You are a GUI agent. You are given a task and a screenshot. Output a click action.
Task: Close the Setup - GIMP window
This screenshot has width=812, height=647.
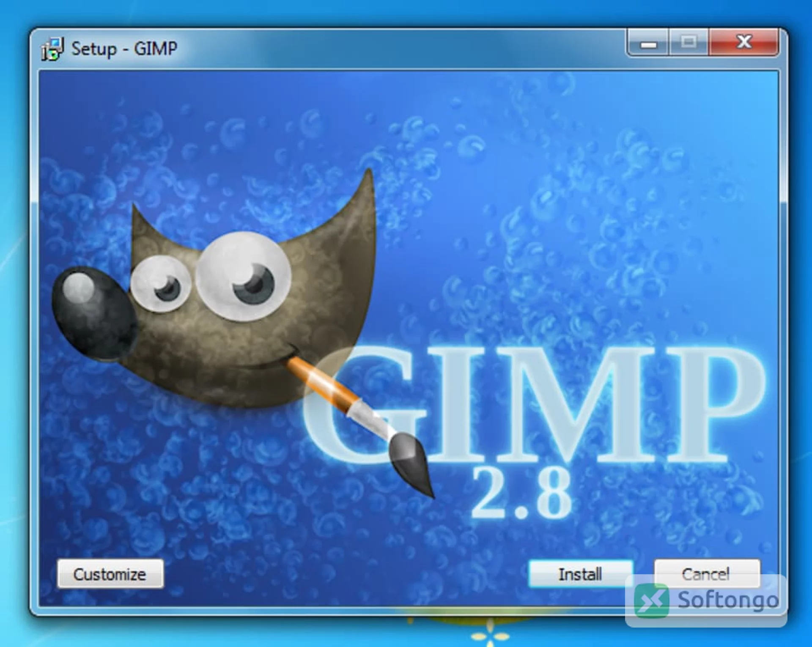coord(744,42)
